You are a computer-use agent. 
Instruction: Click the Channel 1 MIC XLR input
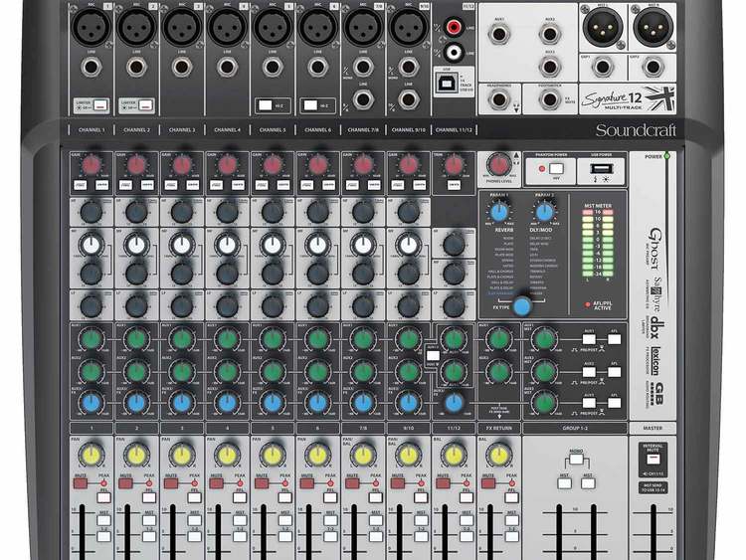click(92, 27)
